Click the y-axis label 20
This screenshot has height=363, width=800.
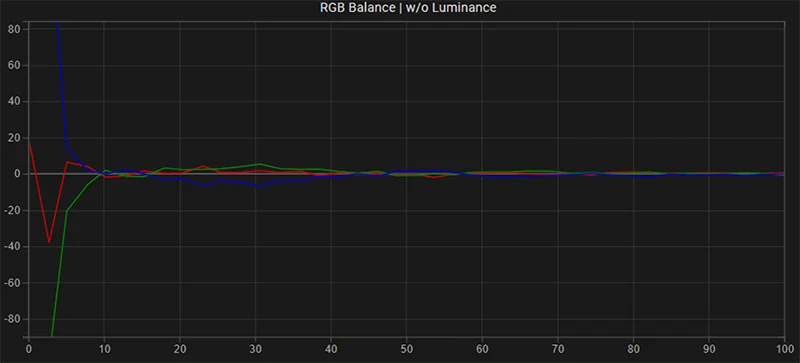point(14,138)
